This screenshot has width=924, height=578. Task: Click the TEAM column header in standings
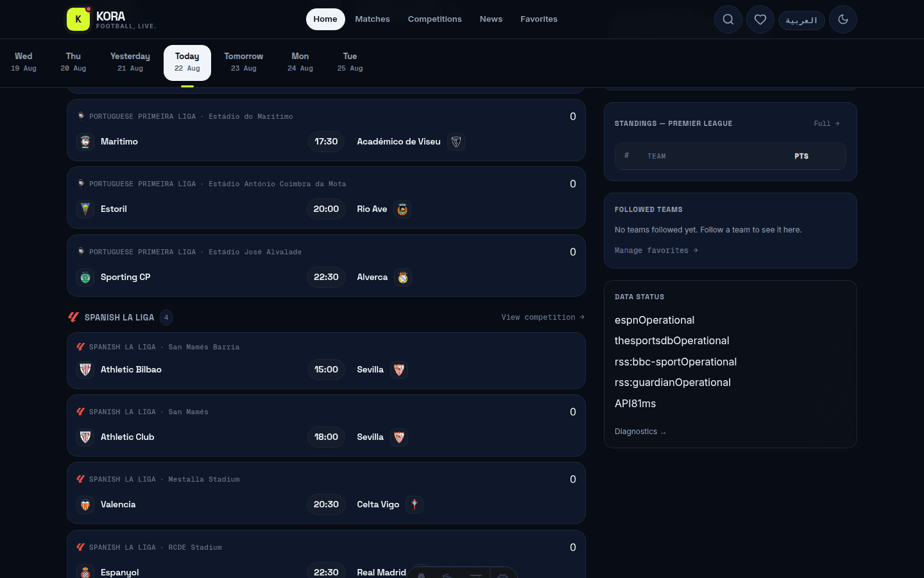point(656,156)
